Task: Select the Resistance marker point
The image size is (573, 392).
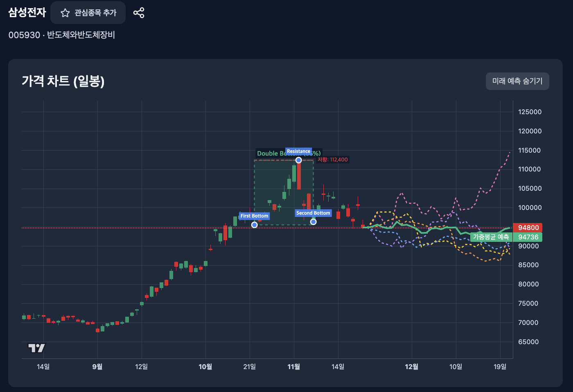Action: tap(298, 160)
